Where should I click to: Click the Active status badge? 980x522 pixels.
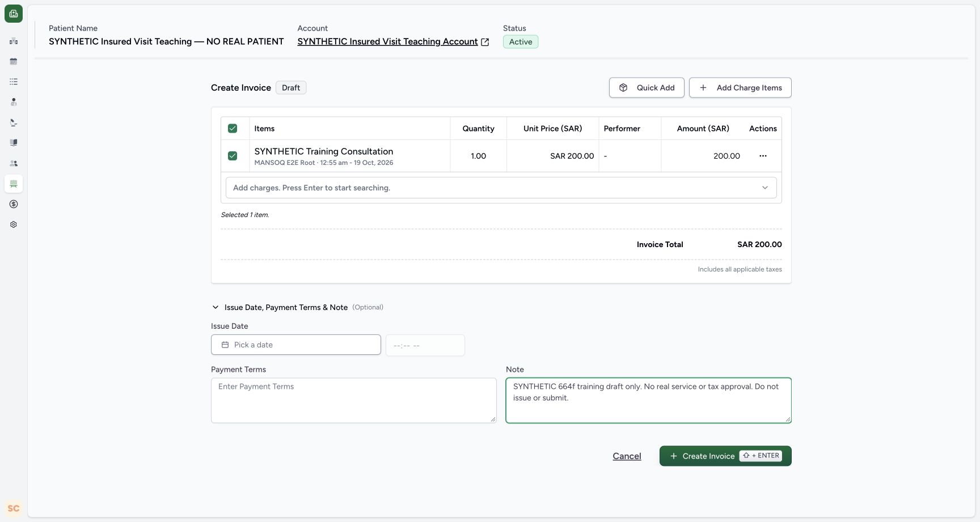(x=521, y=42)
